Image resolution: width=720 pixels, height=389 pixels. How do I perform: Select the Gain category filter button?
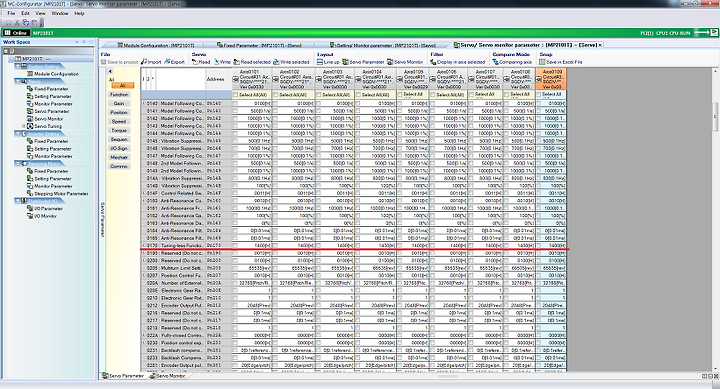[119, 104]
